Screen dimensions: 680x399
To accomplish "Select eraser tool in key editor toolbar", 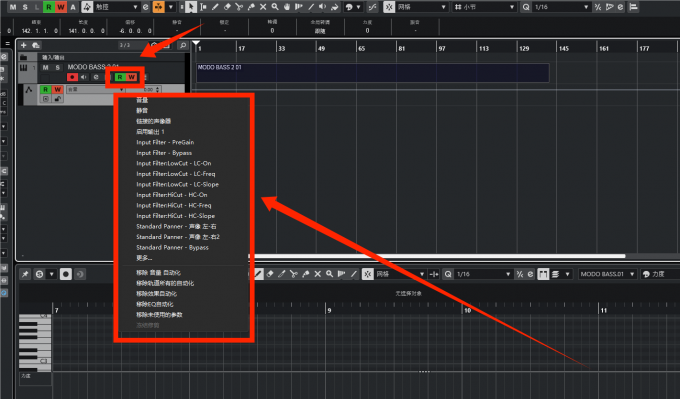I will coord(270,274).
